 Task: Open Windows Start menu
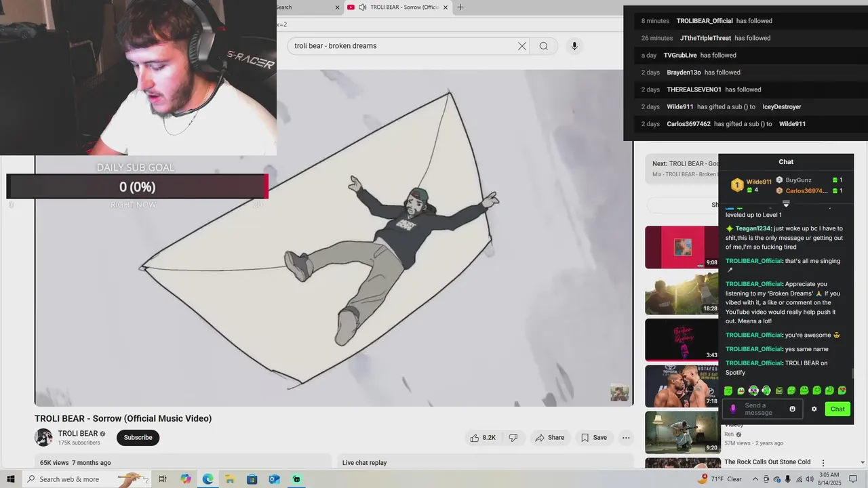coord(11,479)
